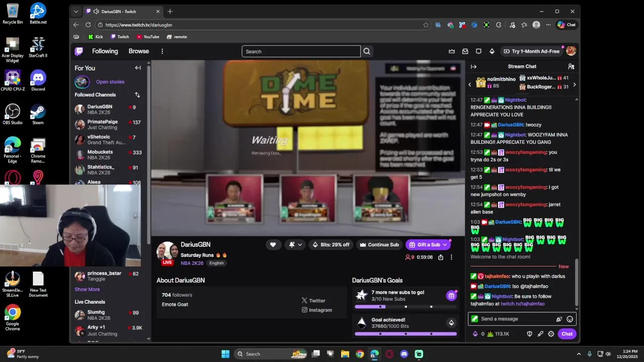The width and height of the screenshot is (644, 362).
Task: Sort followed channels
Action: (137, 95)
